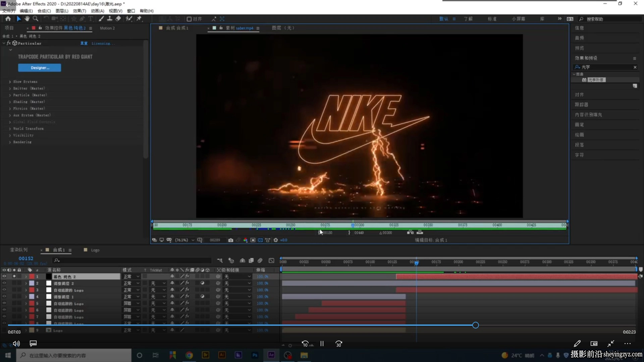644x362 pixels.
Task: Click the video progress slider handle
Action: pos(476,325)
